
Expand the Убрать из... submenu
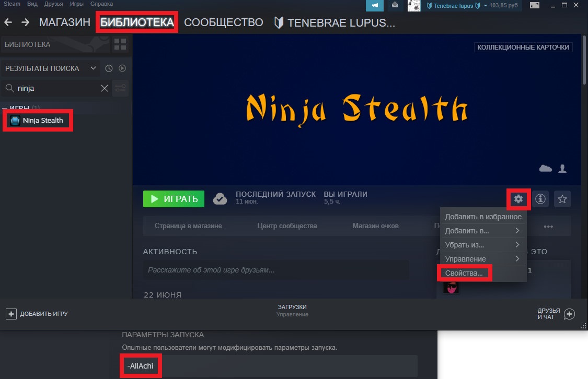click(483, 245)
